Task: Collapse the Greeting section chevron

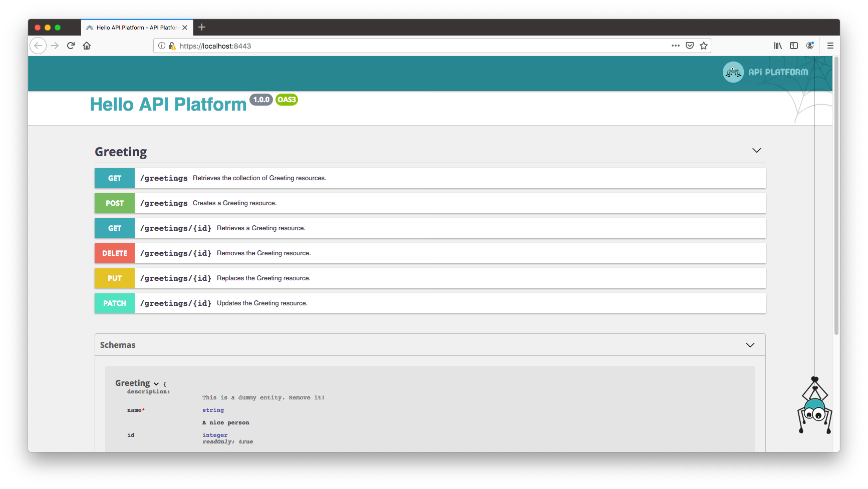Action: tap(757, 150)
